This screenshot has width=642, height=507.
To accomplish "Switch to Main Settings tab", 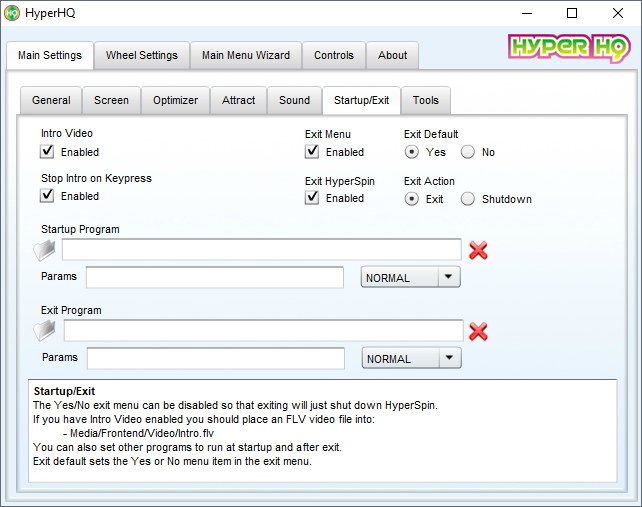I will click(50, 55).
